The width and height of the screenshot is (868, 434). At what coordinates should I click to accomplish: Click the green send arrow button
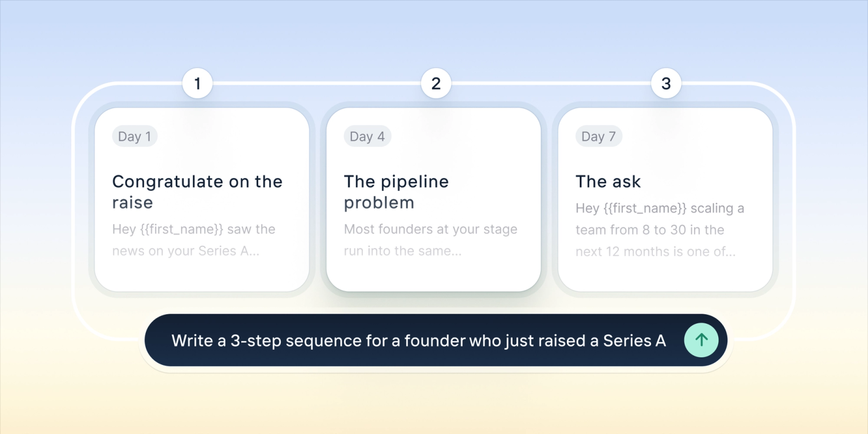701,340
